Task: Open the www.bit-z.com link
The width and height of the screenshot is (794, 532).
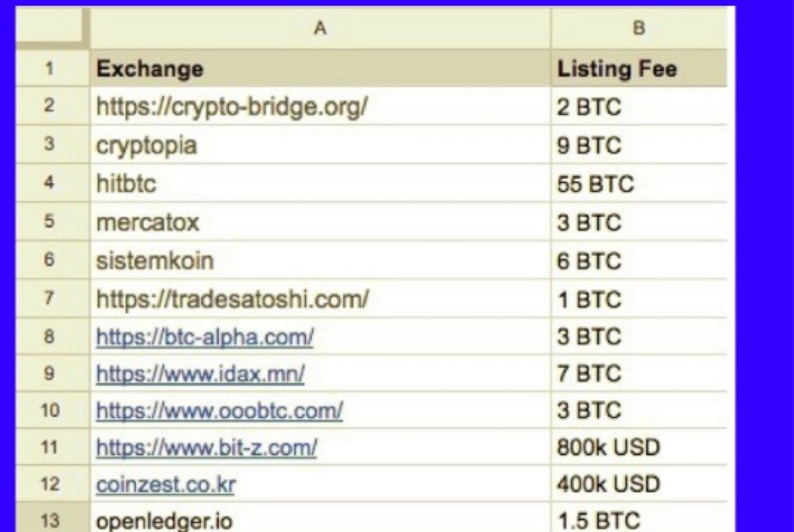Action: pyautogui.click(x=206, y=447)
